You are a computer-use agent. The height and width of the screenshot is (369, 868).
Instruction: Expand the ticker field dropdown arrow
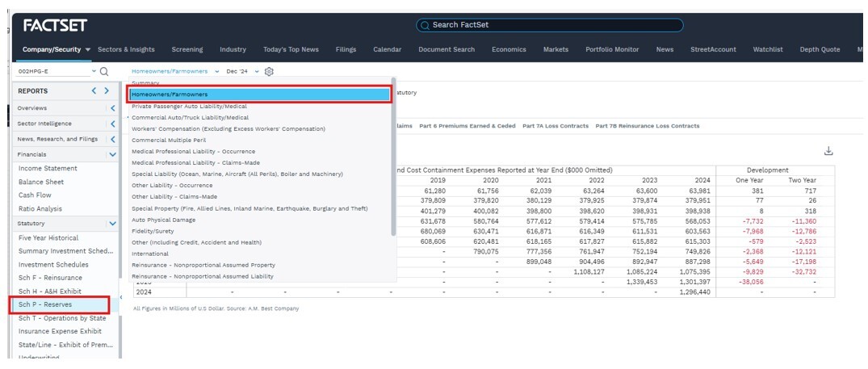coord(94,71)
